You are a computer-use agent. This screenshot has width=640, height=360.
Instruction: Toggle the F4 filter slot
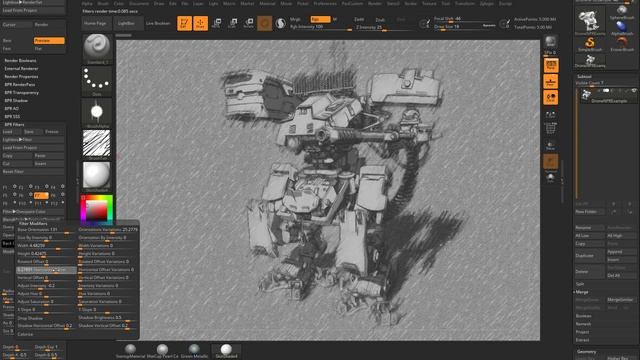(57, 187)
